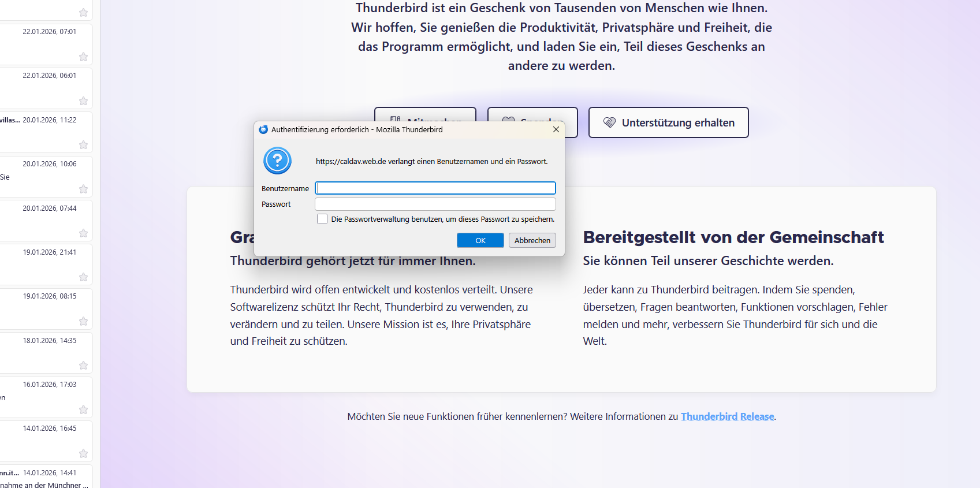Star the message dated 20.01.2026, 10:06
The width and height of the screenshot is (980, 488).
[84, 189]
